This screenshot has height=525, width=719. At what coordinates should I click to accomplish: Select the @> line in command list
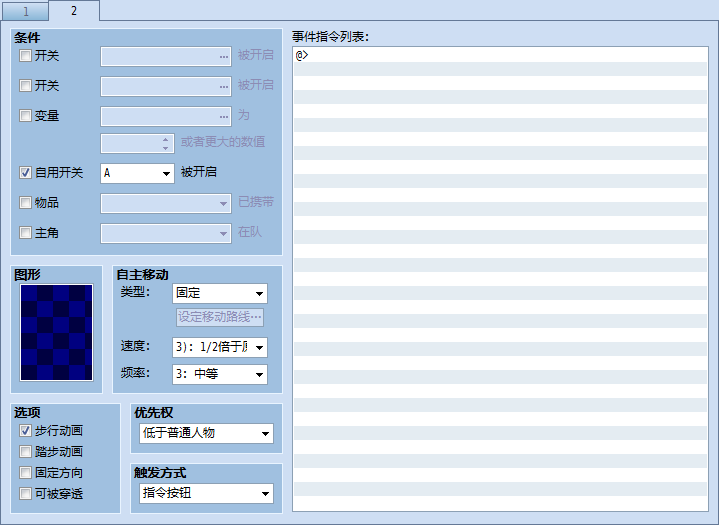(500, 55)
